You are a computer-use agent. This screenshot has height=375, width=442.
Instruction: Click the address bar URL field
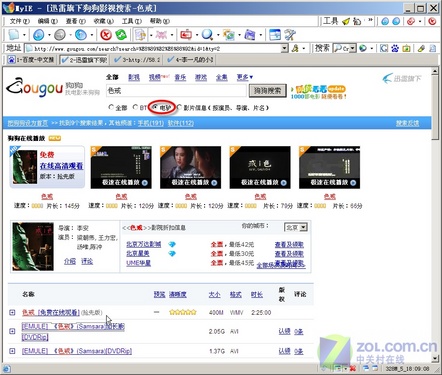(153, 49)
